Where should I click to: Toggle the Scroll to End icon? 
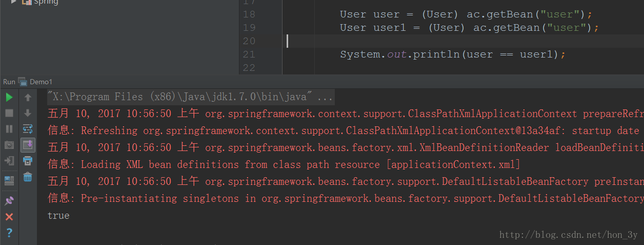(28, 145)
